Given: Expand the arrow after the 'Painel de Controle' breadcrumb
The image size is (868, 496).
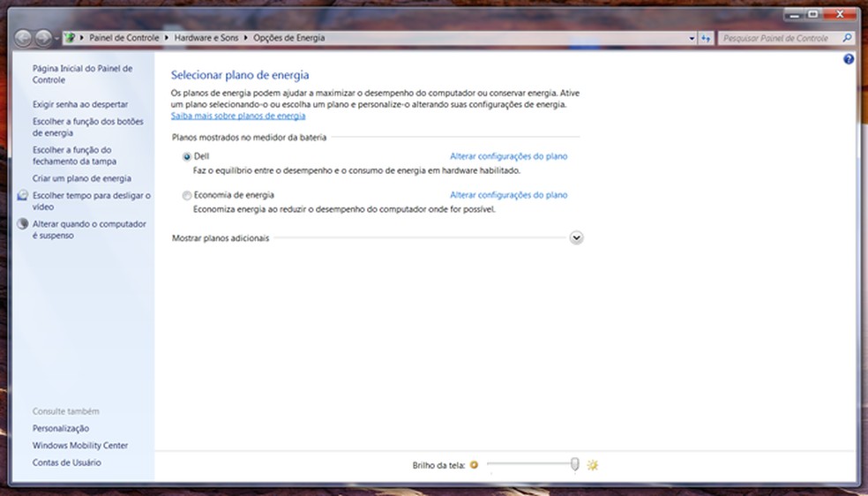Looking at the screenshot, I should click(x=167, y=38).
